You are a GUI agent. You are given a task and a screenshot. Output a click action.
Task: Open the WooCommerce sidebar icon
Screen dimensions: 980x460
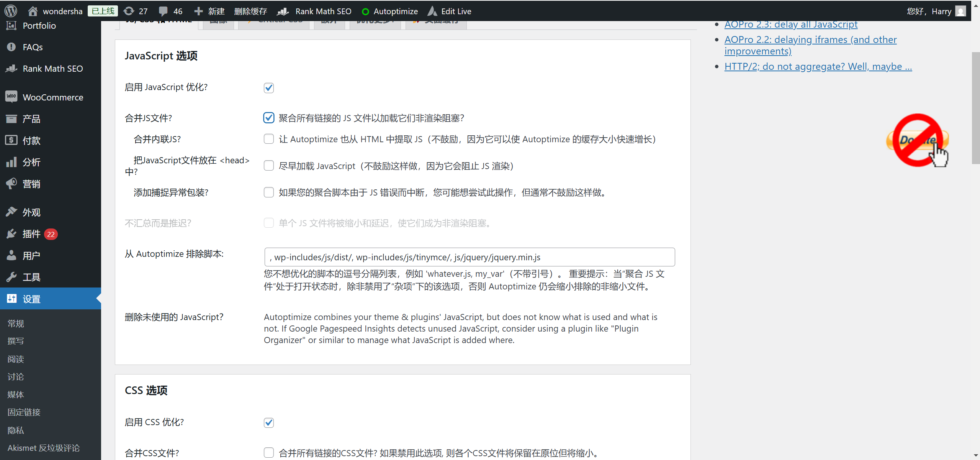[11, 97]
